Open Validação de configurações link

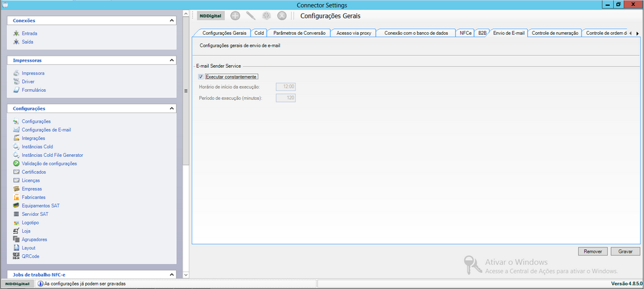point(49,163)
